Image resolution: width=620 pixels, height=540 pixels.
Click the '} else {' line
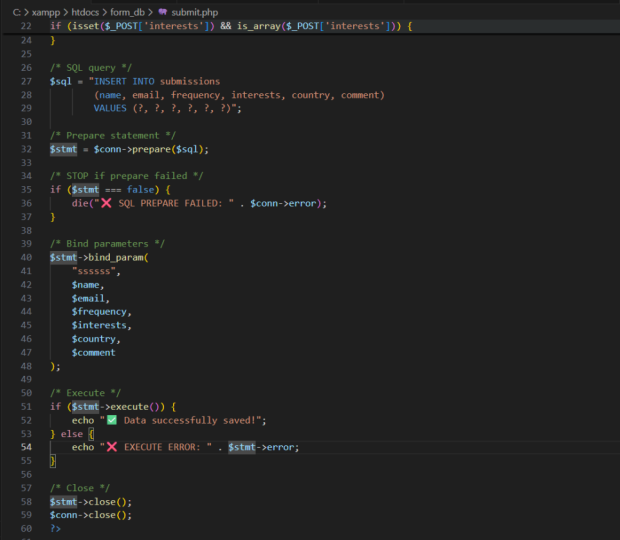72,434
